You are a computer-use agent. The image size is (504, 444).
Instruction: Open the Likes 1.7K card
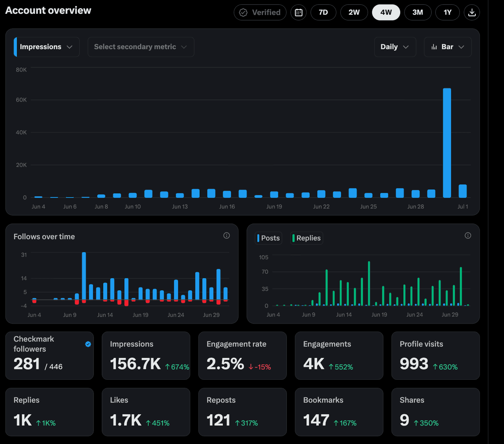(146, 412)
